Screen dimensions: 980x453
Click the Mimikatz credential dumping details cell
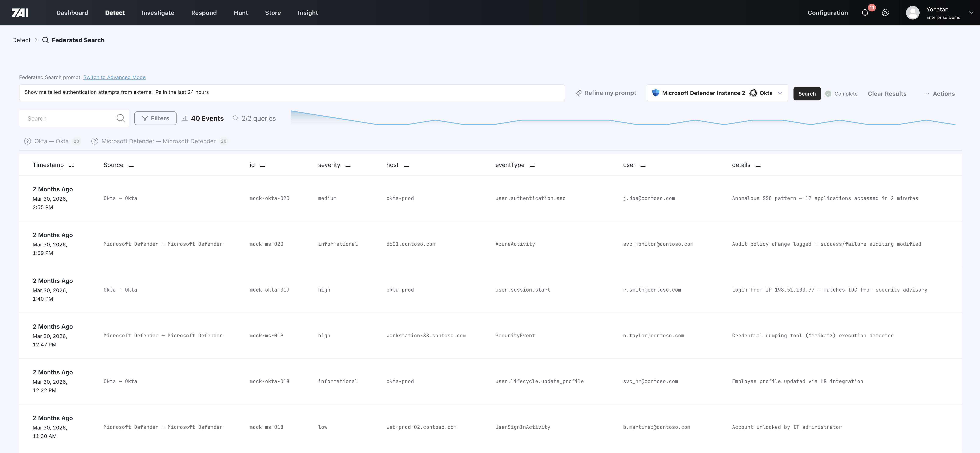click(x=813, y=335)
